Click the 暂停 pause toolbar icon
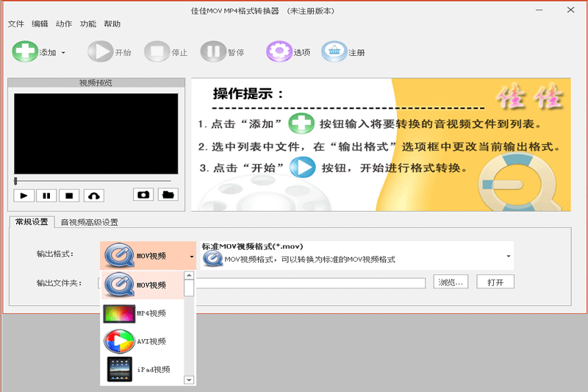This screenshot has height=392, width=588. click(213, 51)
